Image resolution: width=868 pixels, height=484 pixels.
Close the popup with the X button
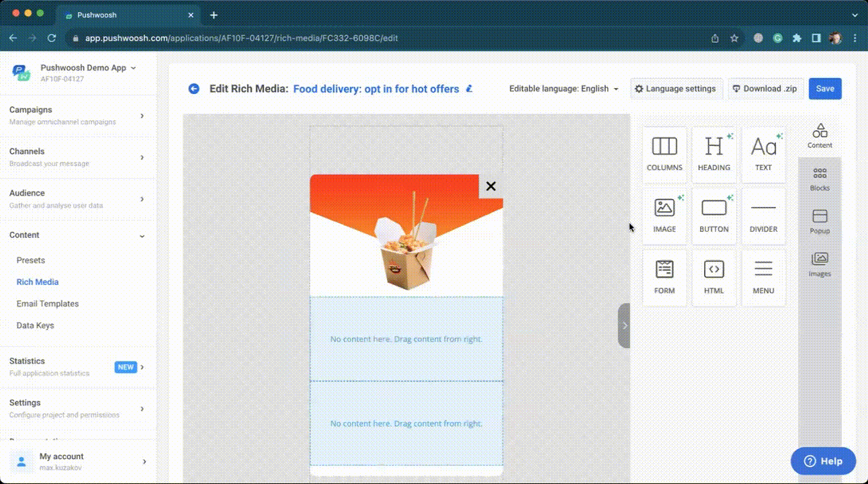pyautogui.click(x=490, y=186)
